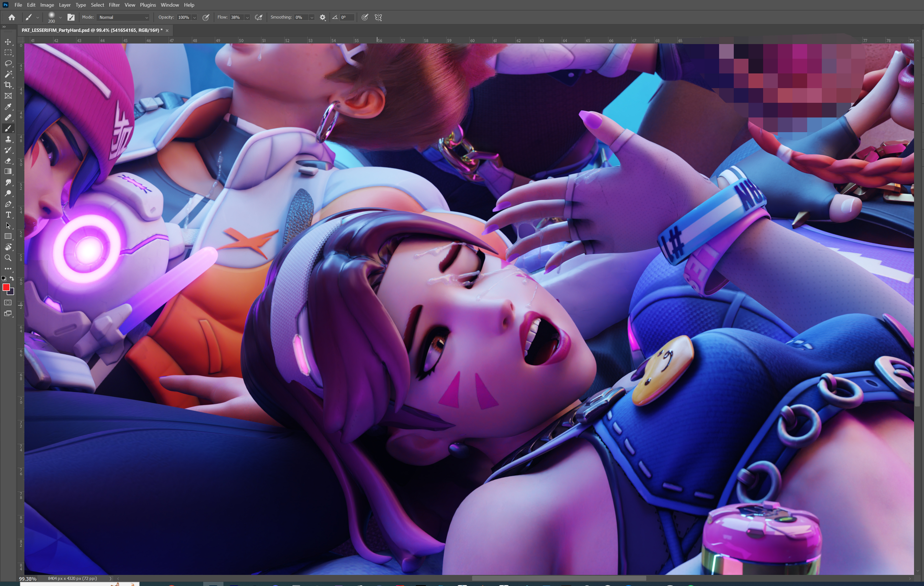
Task: Open the Plugins menu
Action: (148, 5)
